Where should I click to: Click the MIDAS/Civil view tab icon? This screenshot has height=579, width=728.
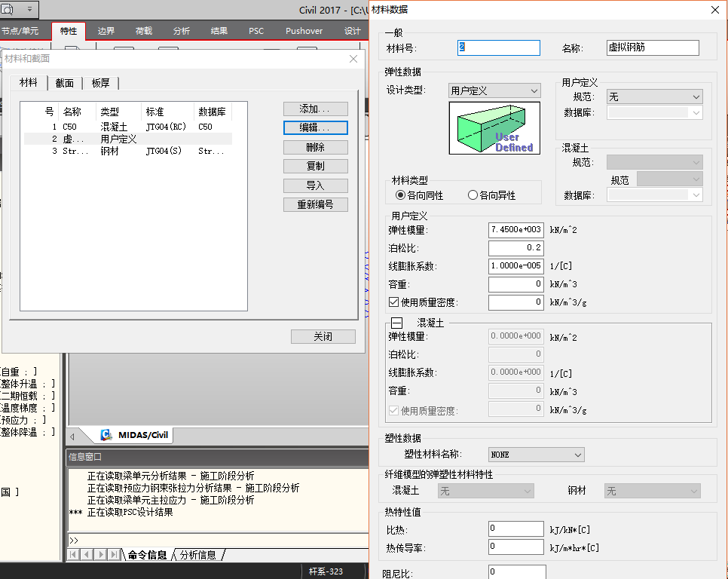coord(107,435)
